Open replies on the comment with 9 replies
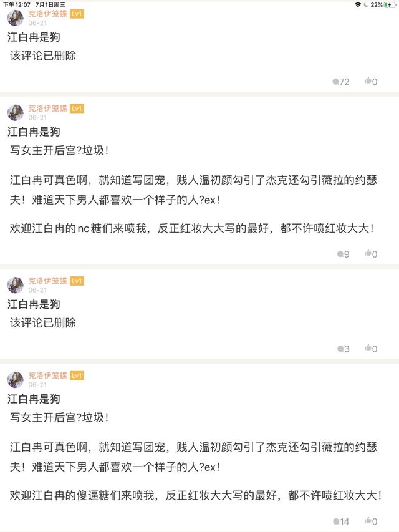Screen dimensions: 399x532 pos(340,254)
